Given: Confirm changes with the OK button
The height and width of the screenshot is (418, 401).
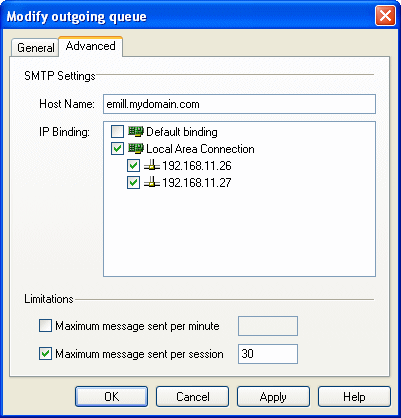Looking at the screenshot, I should (111, 397).
